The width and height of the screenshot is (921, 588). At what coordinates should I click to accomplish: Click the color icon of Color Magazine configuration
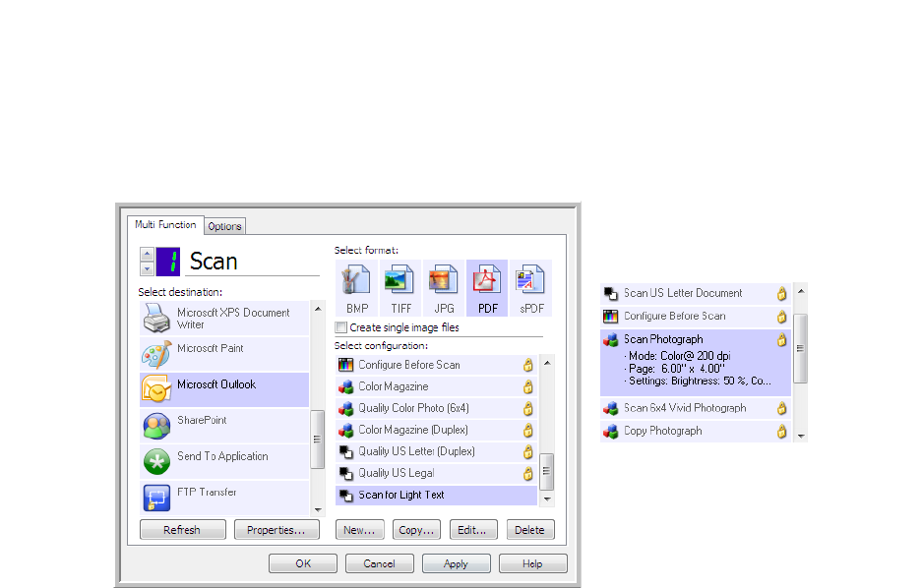346,386
